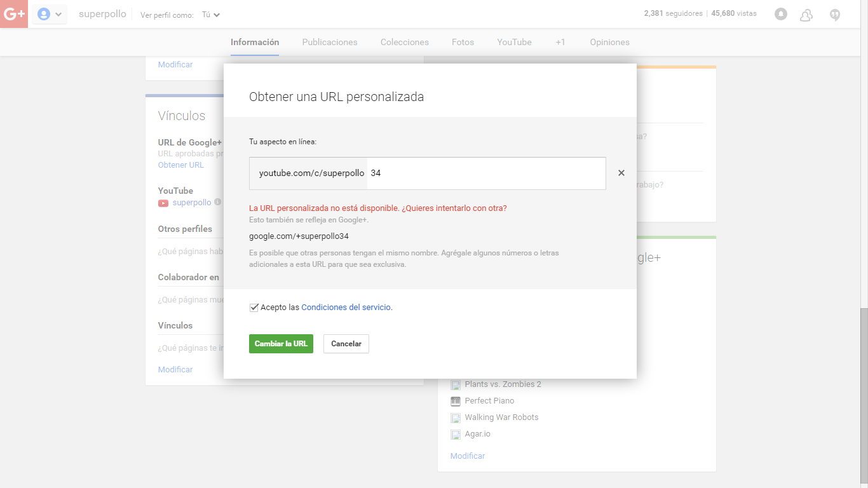The height and width of the screenshot is (488, 868).
Task: Click the 'Plants vs. Zombies 2' text
Action: tap(503, 384)
